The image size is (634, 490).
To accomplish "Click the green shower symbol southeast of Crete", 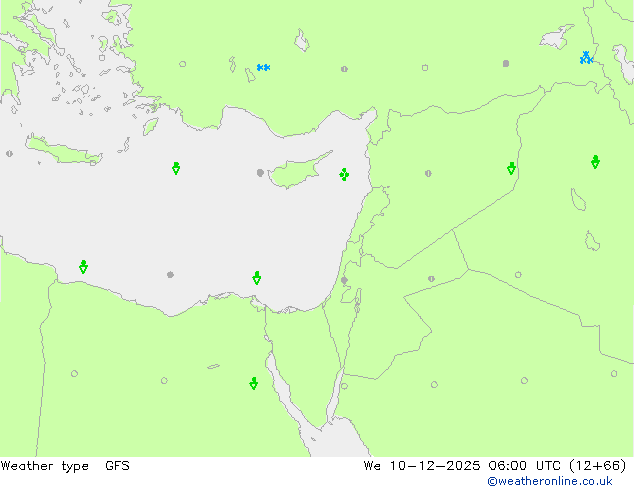I will click(x=176, y=168).
